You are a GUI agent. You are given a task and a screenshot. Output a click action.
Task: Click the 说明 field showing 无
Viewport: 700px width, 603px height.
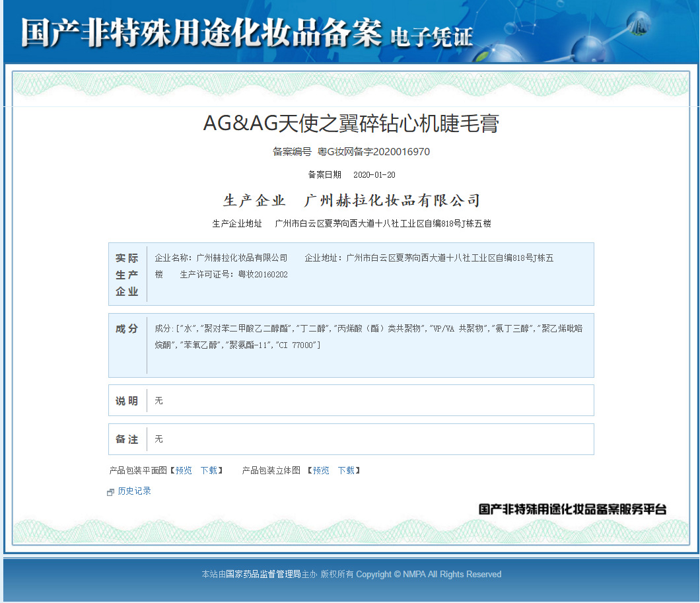[158, 401]
